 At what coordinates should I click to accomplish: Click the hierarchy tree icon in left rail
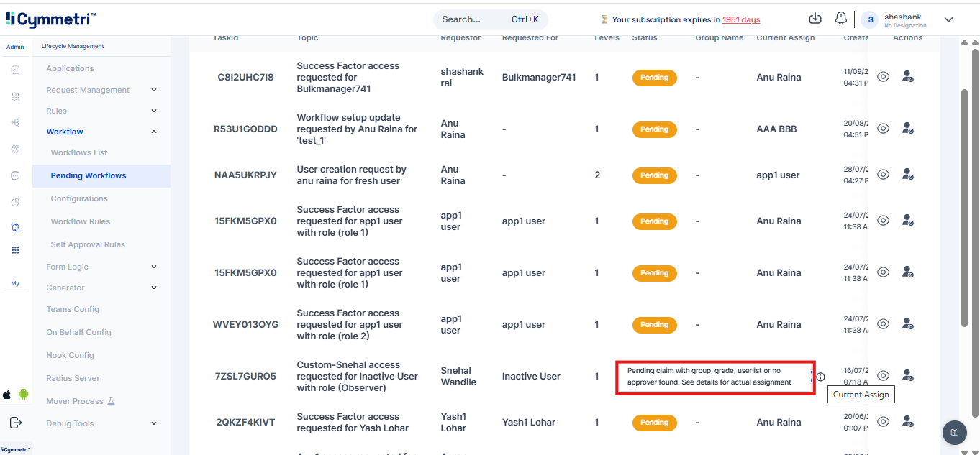pos(15,123)
